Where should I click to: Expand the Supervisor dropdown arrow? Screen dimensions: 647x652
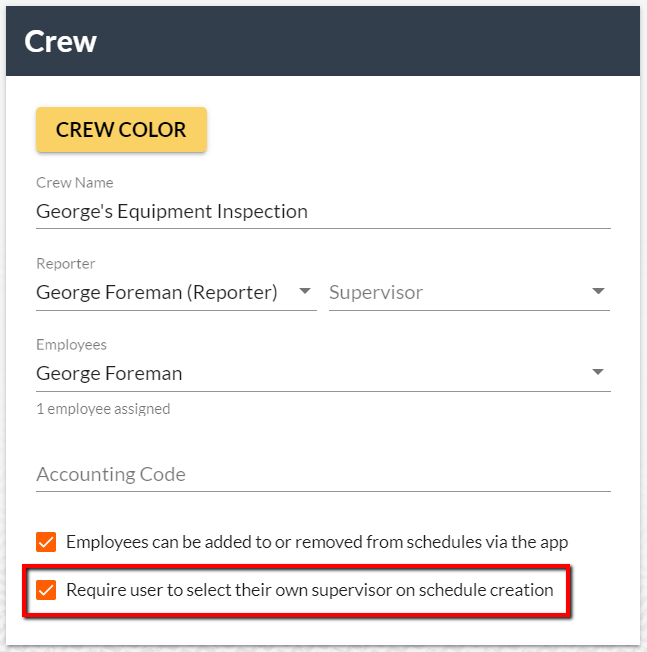(x=598, y=291)
